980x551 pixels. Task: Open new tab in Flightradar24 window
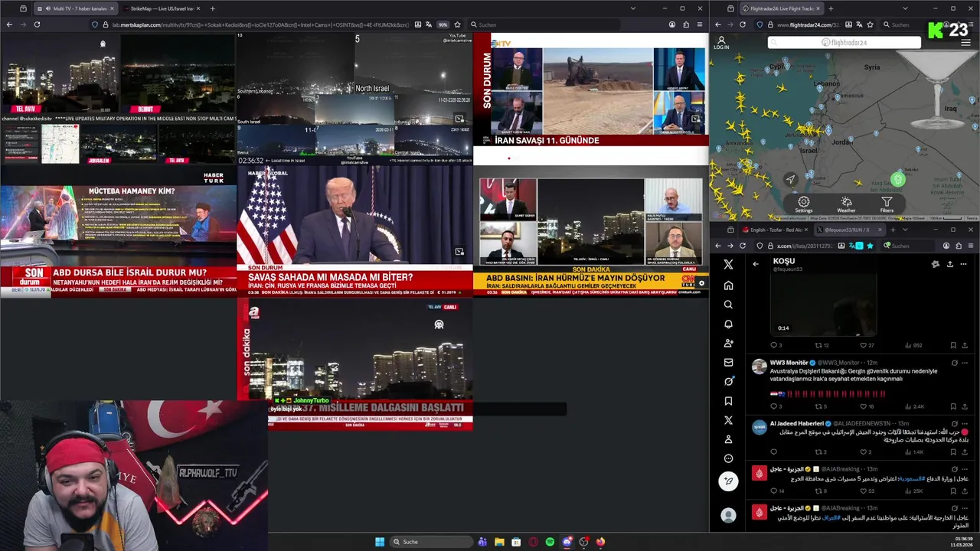pyautogui.click(x=832, y=8)
